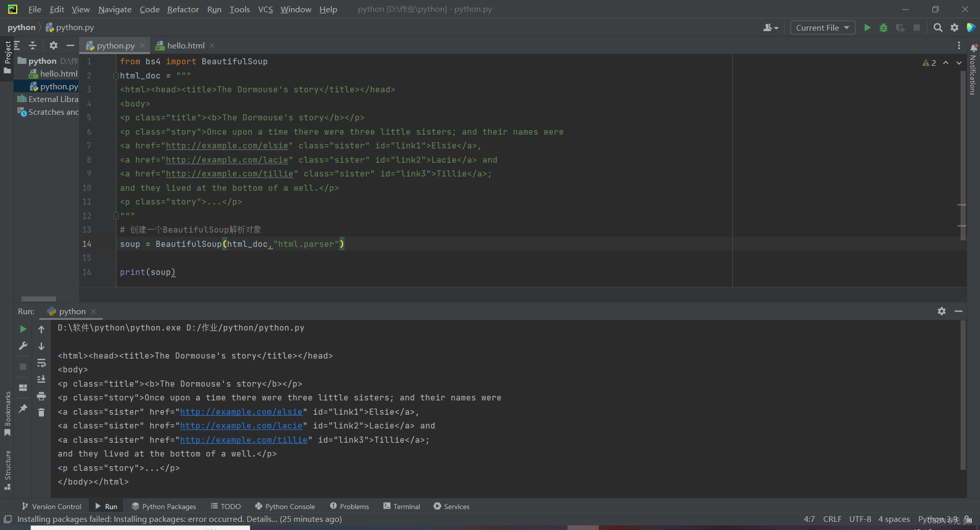Screen dimensions: 980x530
Task: Open Run panel settings gear
Action: 942,311
